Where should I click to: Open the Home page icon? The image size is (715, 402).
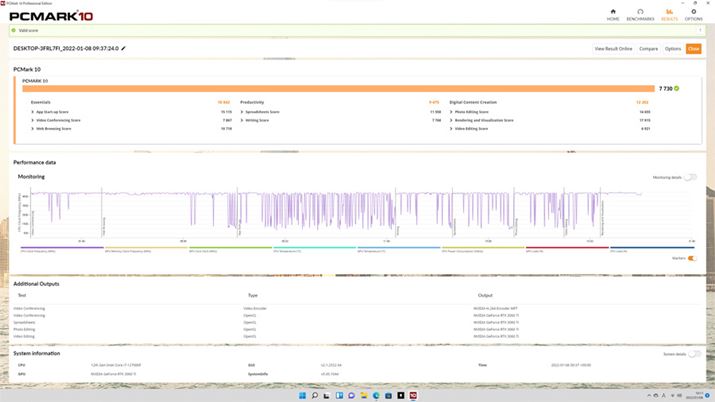tap(612, 14)
